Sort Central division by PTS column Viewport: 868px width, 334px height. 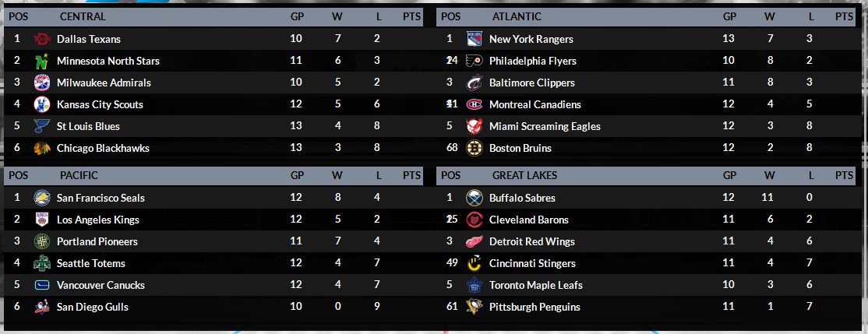click(411, 16)
